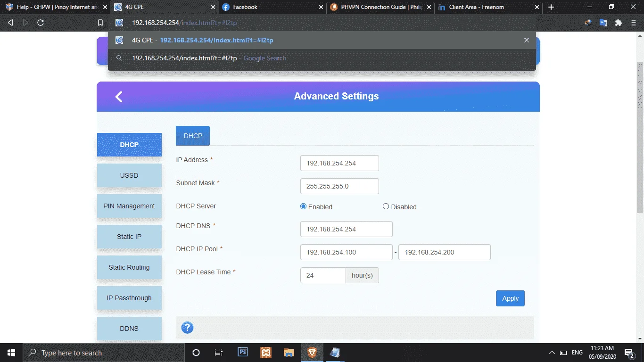Image resolution: width=644 pixels, height=362 pixels.
Task: Open the USSD sidebar menu item
Action: tap(129, 175)
